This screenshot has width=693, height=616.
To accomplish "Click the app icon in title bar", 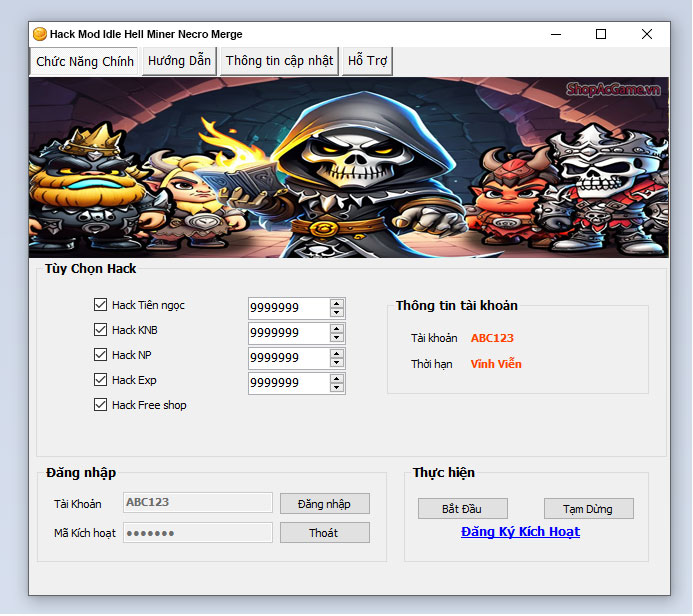I will [x=40, y=34].
